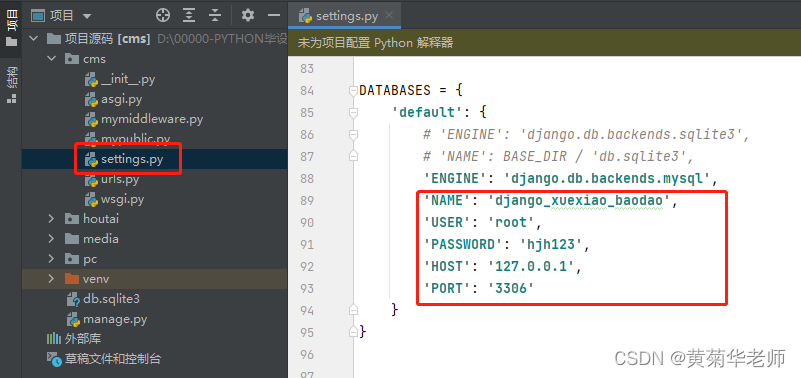Hide the project tool window with minus icon
This screenshot has width=801, height=378.
coord(274,16)
